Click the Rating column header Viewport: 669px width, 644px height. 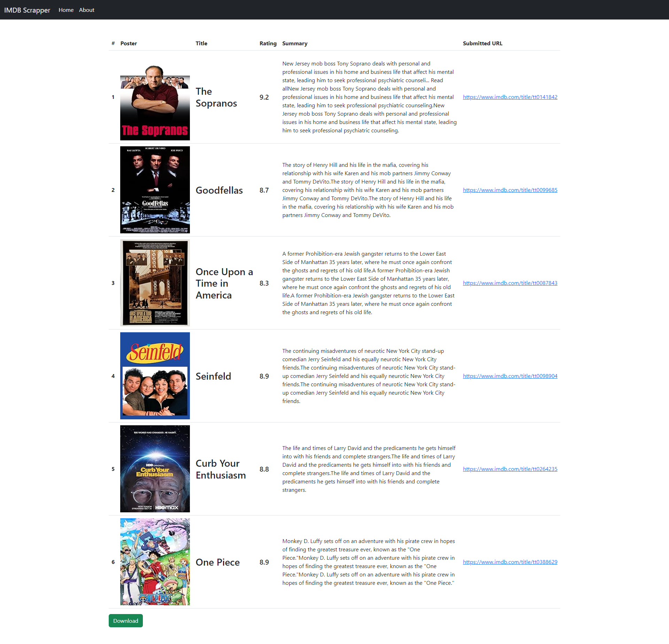tap(268, 44)
